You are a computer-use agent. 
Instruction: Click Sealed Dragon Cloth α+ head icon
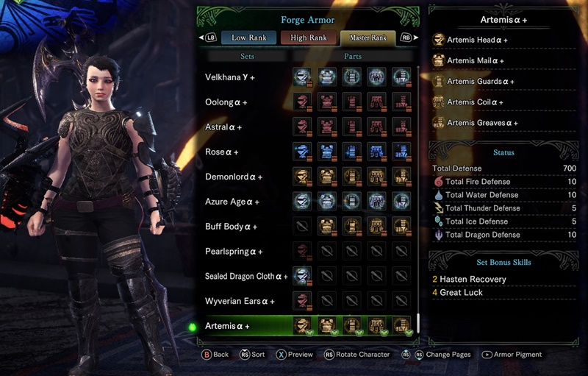point(302,276)
